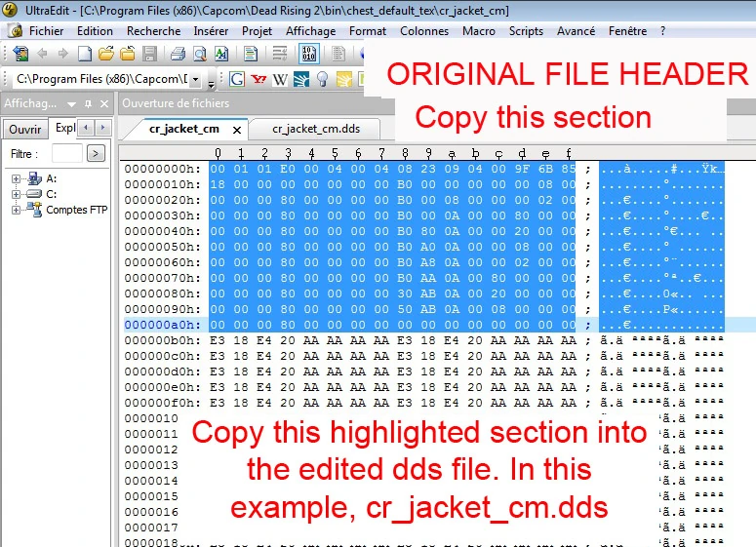The image size is (756, 547).
Task: Open the Recherche menu
Action: tap(154, 31)
